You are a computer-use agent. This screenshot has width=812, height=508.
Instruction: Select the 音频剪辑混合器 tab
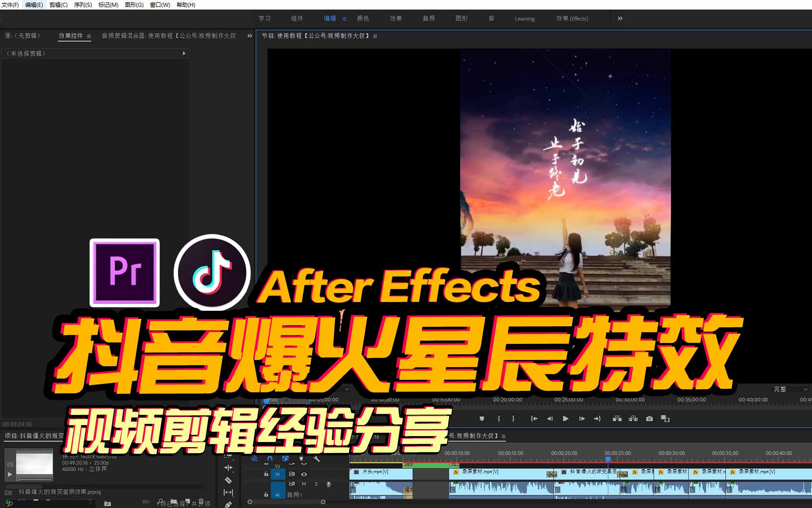(169, 36)
